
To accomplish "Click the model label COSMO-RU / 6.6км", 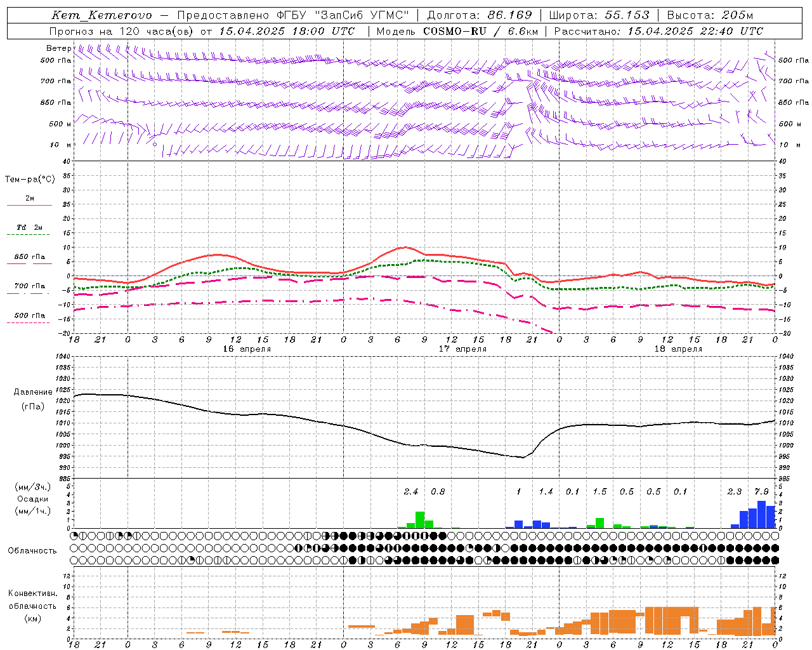I will (482, 31).
